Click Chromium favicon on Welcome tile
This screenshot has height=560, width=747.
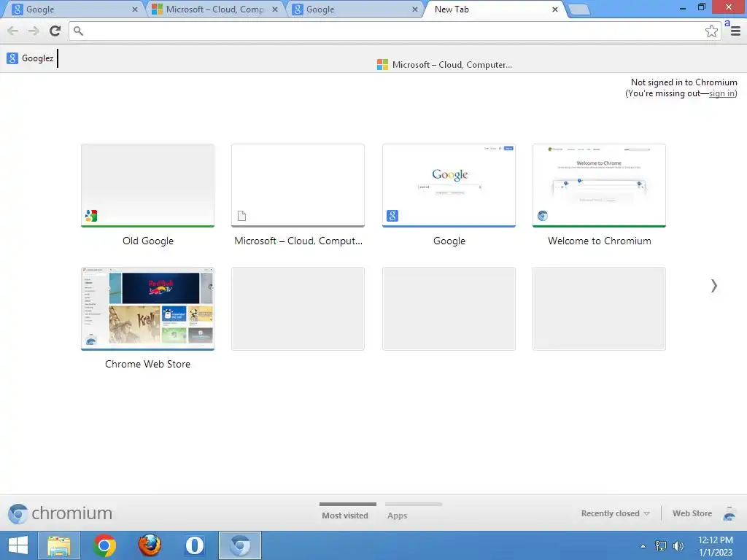(543, 216)
